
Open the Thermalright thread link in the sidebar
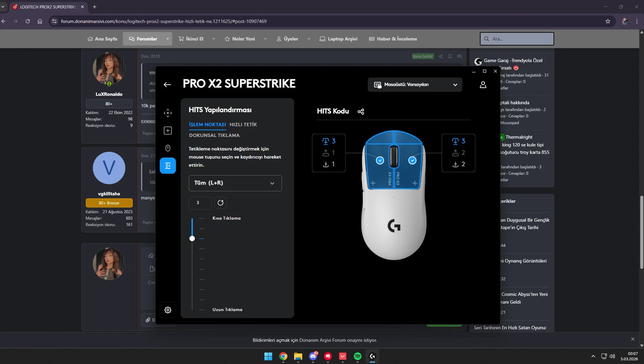pos(519,137)
